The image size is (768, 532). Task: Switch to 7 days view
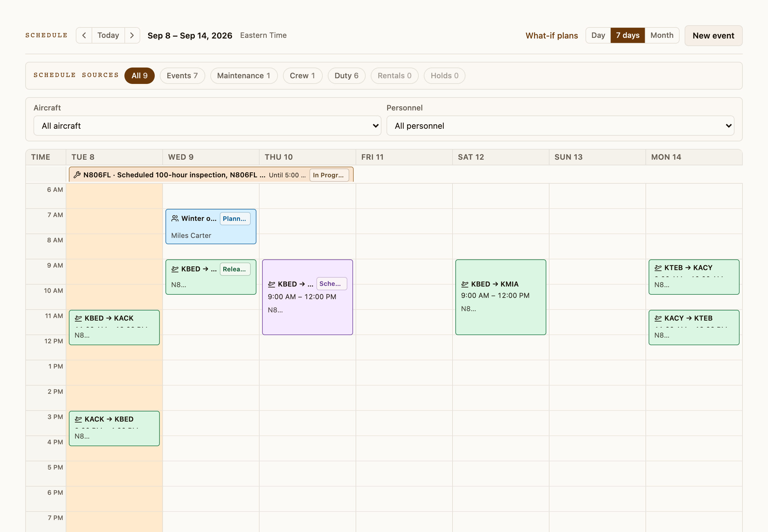[627, 35]
